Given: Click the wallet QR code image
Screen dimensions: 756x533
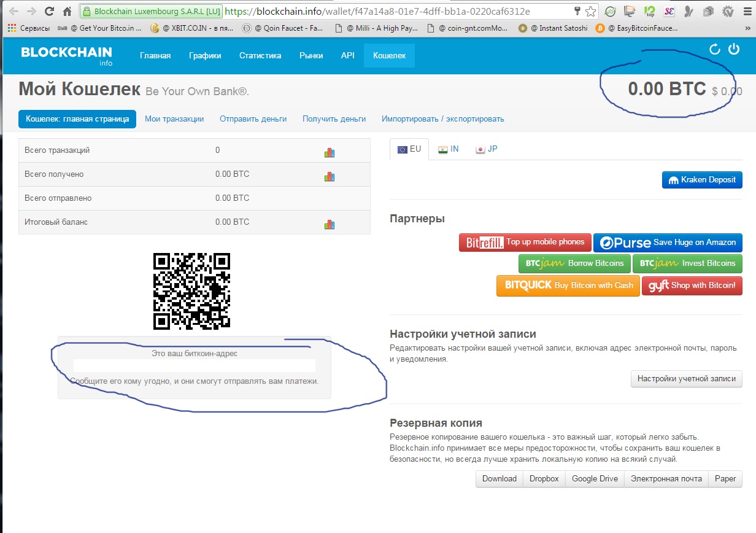Looking at the screenshot, I should (x=191, y=291).
